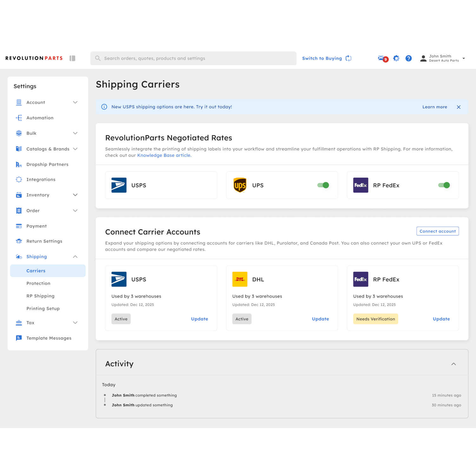This screenshot has width=476, height=476.
Task: Click the search magnifier icon
Action: tap(98, 58)
